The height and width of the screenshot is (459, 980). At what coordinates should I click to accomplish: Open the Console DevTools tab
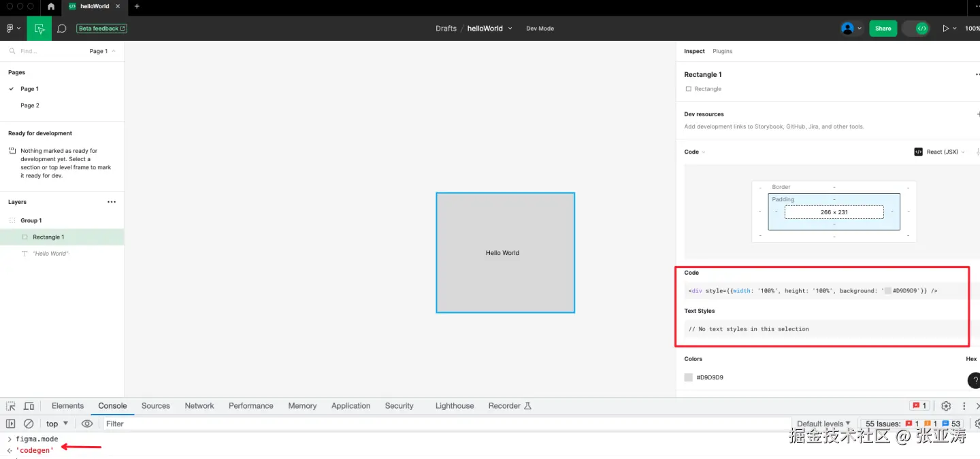tap(112, 406)
